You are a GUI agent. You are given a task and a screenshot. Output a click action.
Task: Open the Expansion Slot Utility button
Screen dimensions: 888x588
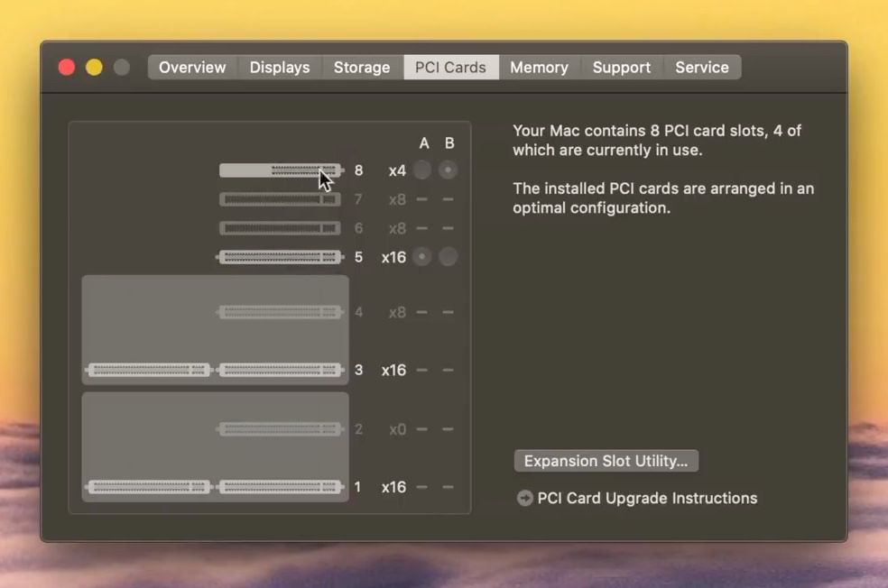tap(606, 461)
